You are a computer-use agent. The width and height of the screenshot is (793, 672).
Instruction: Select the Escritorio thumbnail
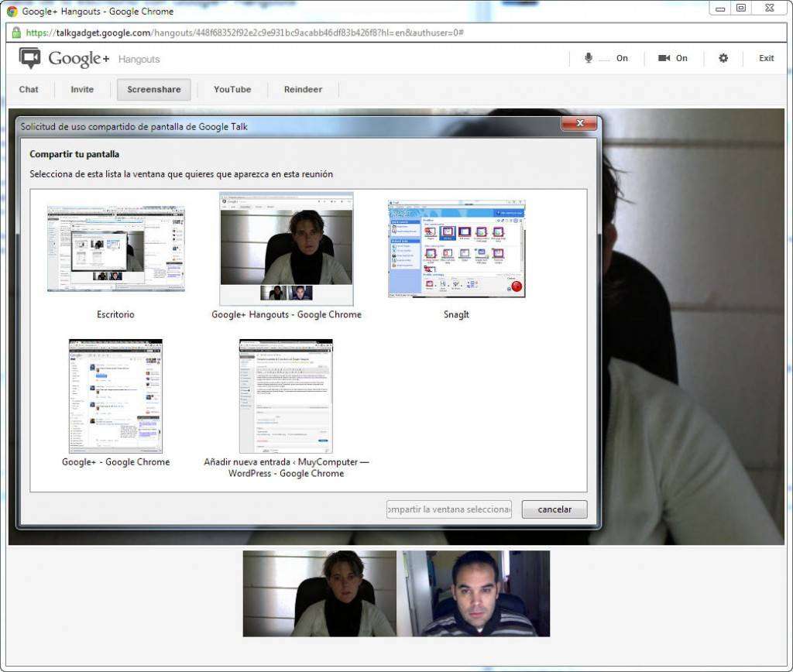tap(116, 249)
